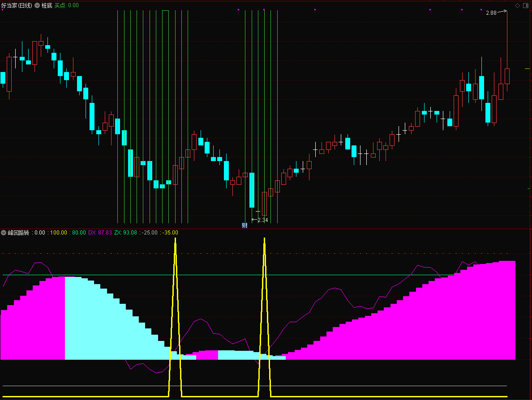
Task: Click the 桩底 indicator name label
Action: coord(47,5)
